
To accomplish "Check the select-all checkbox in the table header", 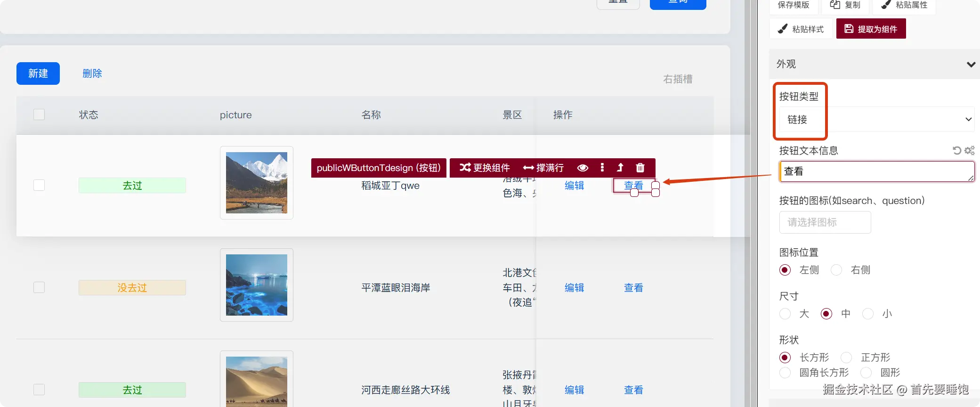I will (x=39, y=114).
